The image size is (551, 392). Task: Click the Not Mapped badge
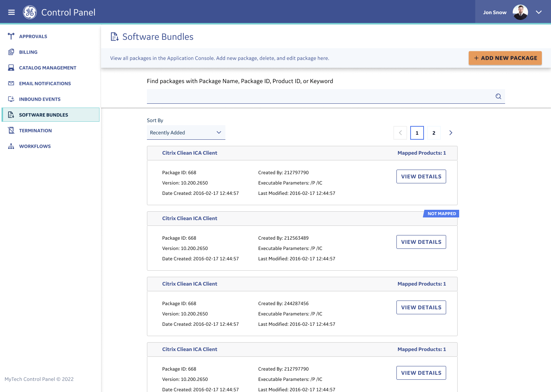[x=441, y=214]
